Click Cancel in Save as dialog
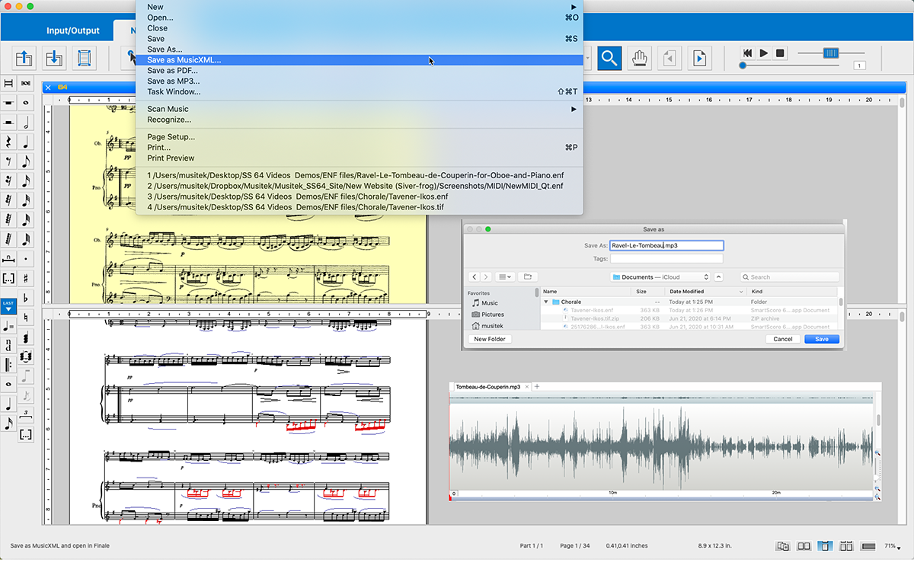Screen dimensions: 914x588 [783, 339]
